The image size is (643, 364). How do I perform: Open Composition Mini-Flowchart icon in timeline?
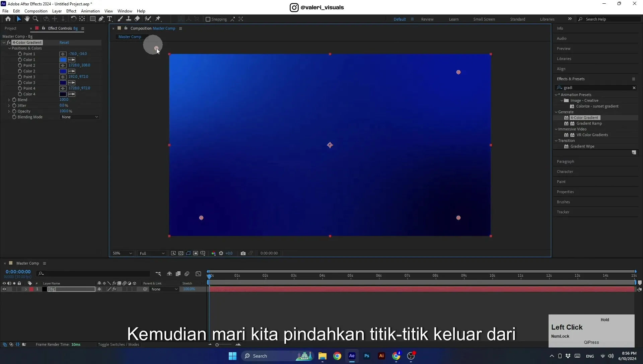158,274
